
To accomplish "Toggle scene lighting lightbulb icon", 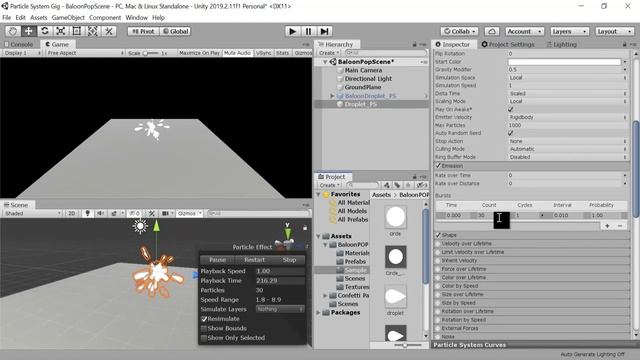I will [x=87, y=213].
